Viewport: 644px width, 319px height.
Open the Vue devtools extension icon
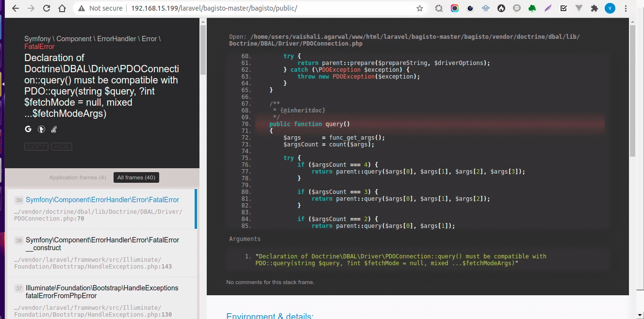click(x=579, y=8)
